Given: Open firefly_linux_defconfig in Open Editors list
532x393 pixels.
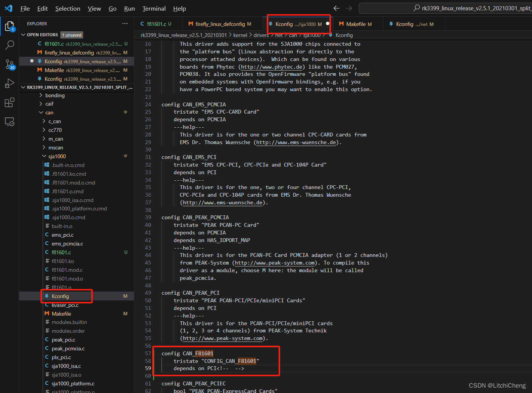Looking at the screenshot, I should coord(76,53).
